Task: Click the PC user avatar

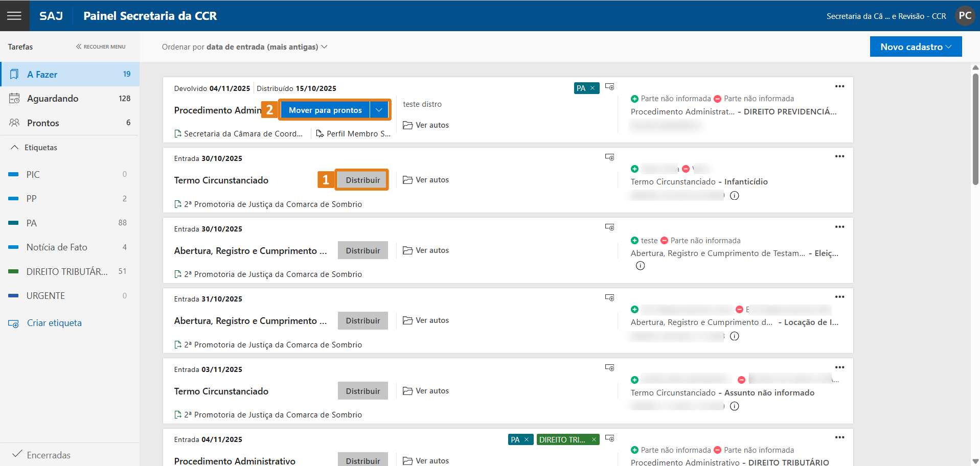Action: coord(965,16)
